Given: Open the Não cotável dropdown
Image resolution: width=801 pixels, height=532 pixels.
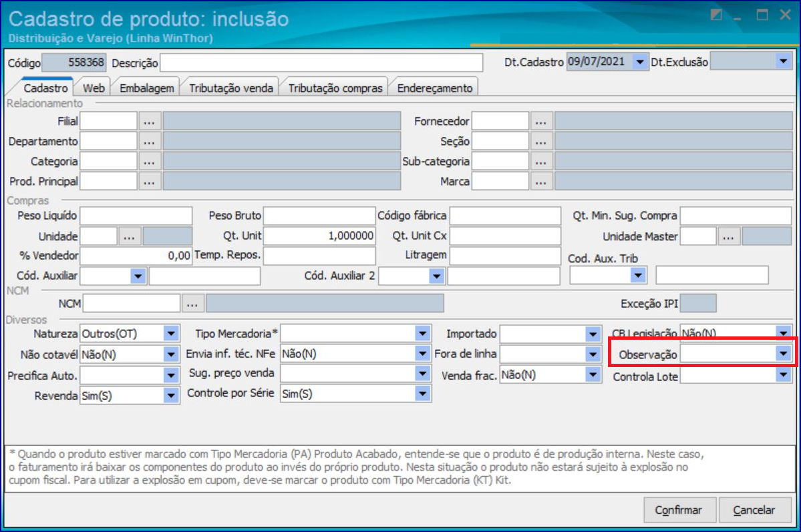Looking at the screenshot, I should (171, 354).
